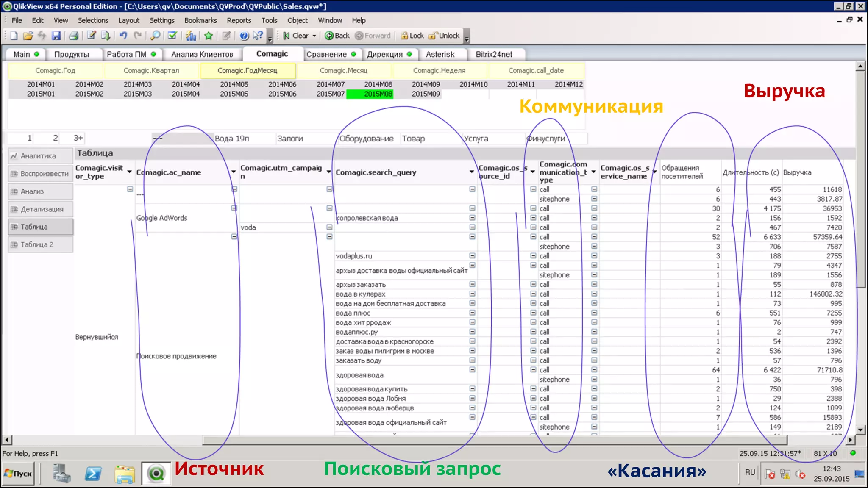This screenshot has width=868, height=488.
Task: Open Search with the magnifier icon
Action: click(155, 36)
